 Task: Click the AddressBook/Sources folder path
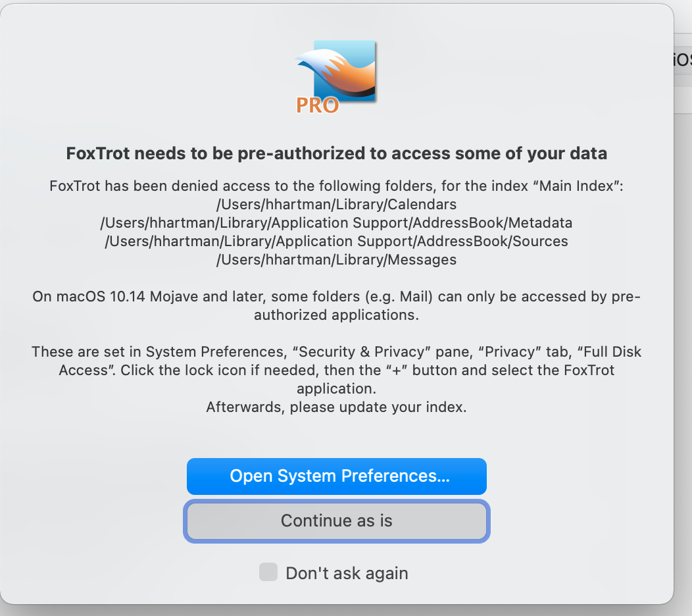(336, 242)
